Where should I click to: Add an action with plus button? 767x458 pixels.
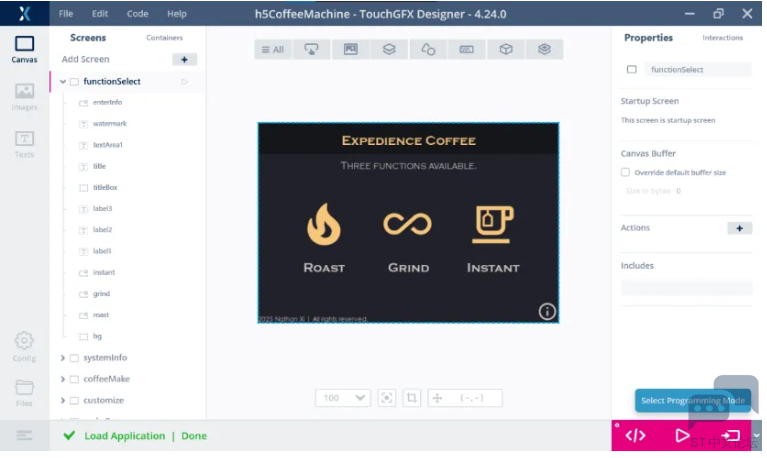point(739,228)
